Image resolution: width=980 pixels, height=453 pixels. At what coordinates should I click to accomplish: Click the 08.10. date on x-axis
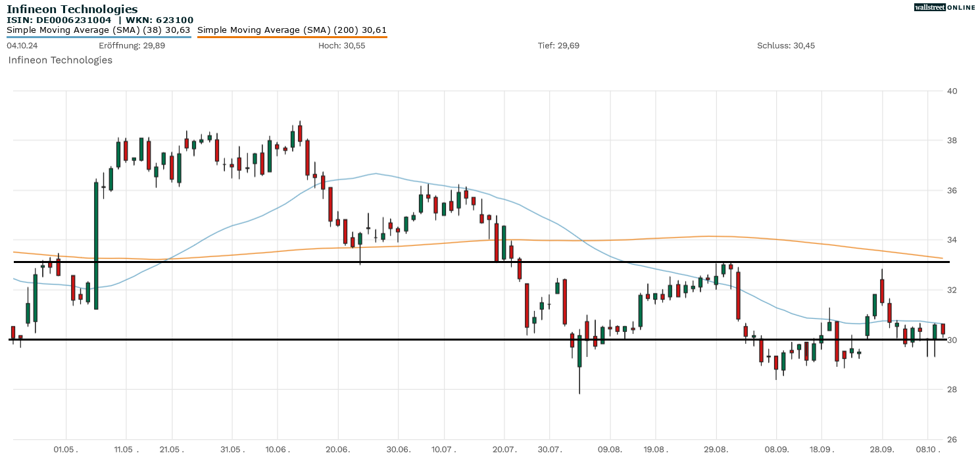928,449
